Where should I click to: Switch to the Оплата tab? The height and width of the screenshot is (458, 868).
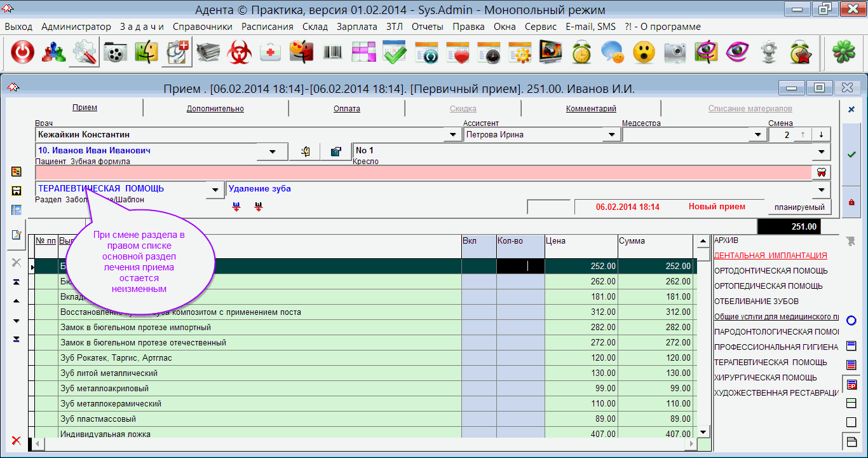[346, 109]
